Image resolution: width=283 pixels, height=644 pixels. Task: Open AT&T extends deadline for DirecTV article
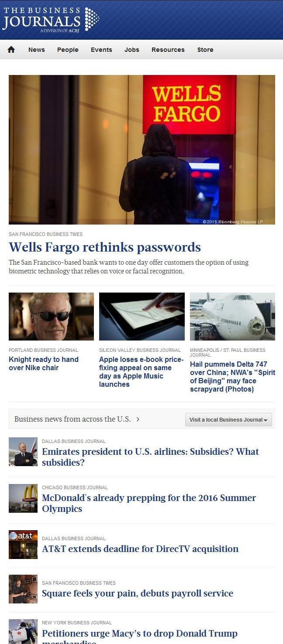click(140, 549)
